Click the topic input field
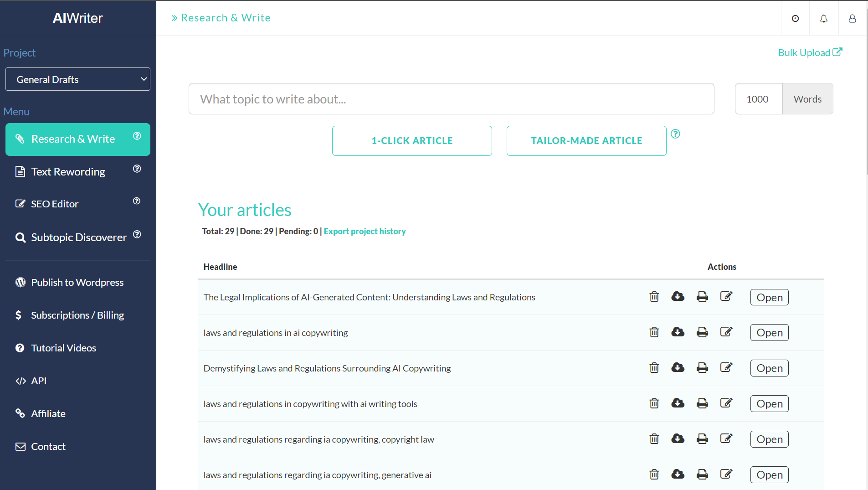 (451, 98)
